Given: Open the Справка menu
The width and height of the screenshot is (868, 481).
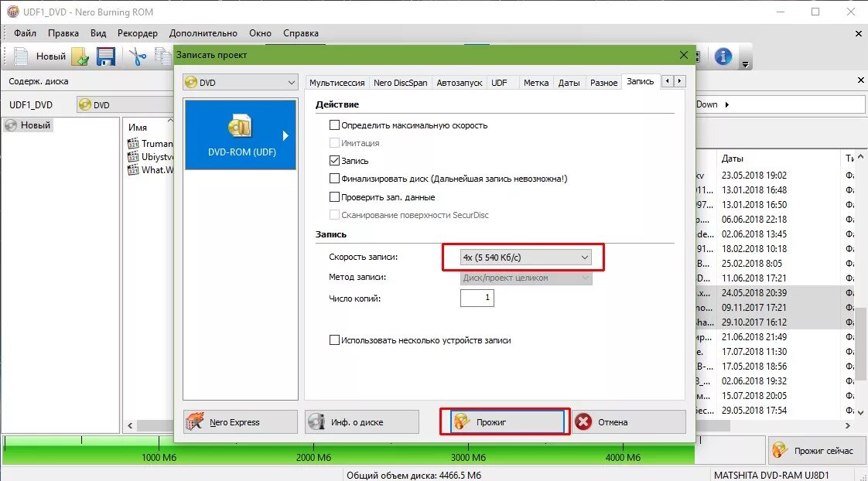Looking at the screenshot, I should point(301,33).
